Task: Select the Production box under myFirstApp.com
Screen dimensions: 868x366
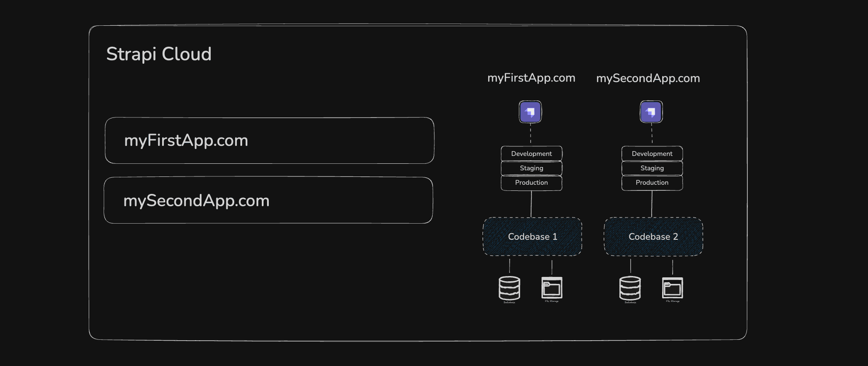Action: point(531,183)
